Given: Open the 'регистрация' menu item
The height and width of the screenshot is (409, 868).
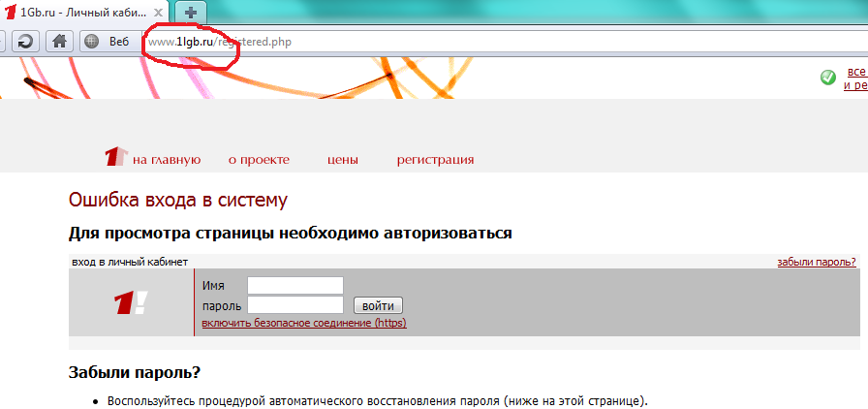Looking at the screenshot, I should 435,160.
